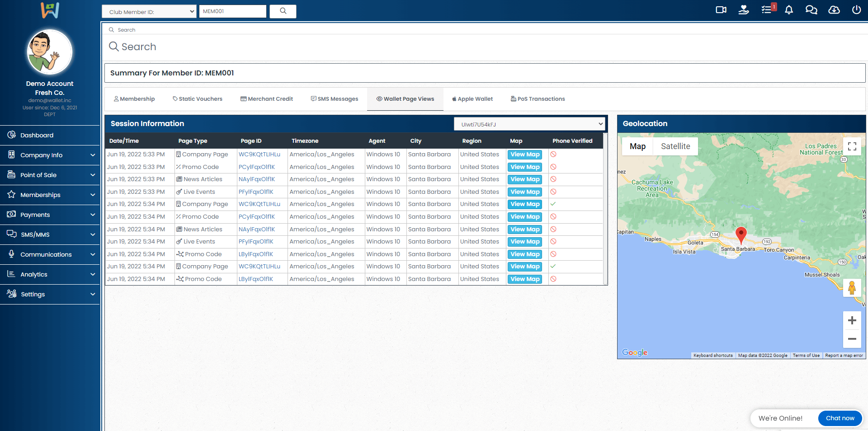Open the session ID dropdown Ulwti7U54kFJ

529,124
